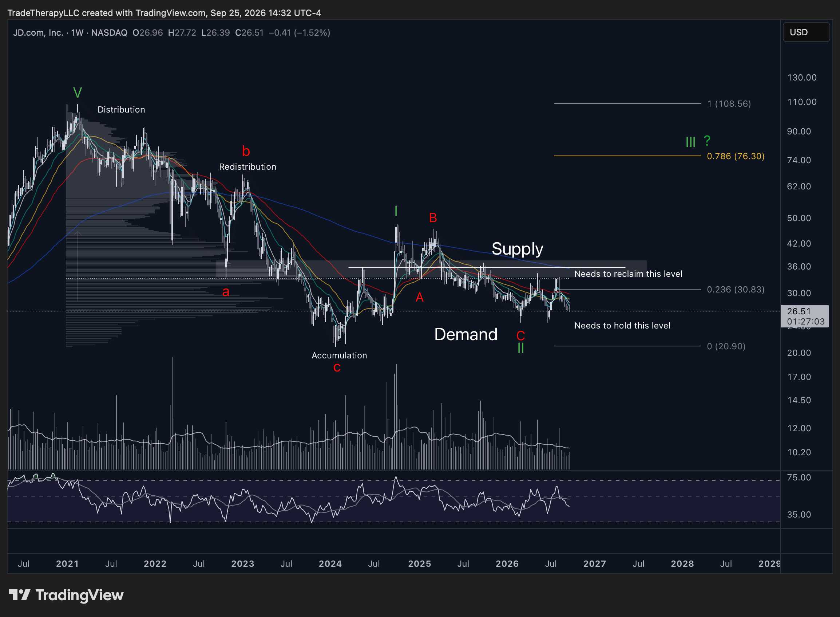Click the TradingView logo

click(x=66, y=595)
